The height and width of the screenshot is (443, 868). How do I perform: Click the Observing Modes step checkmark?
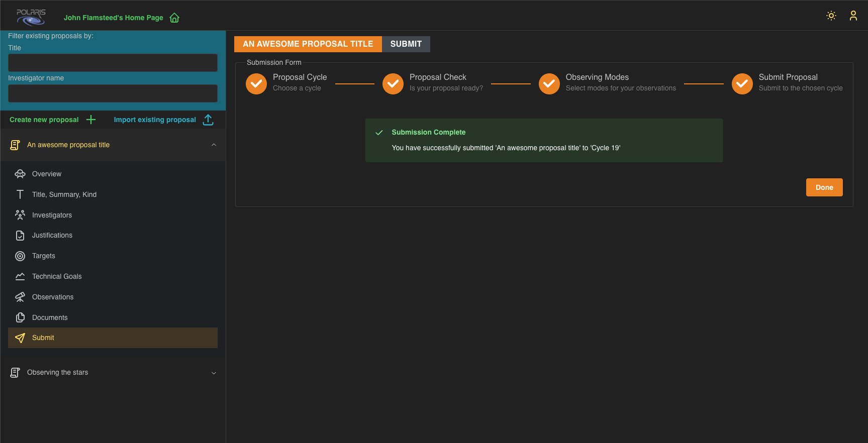[x=549, y=83]
